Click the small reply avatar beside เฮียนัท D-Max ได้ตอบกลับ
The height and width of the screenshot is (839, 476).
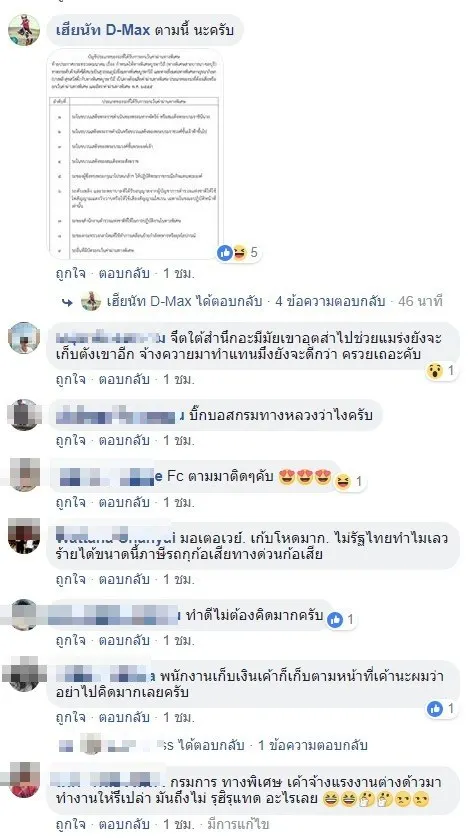click(91, 301)
